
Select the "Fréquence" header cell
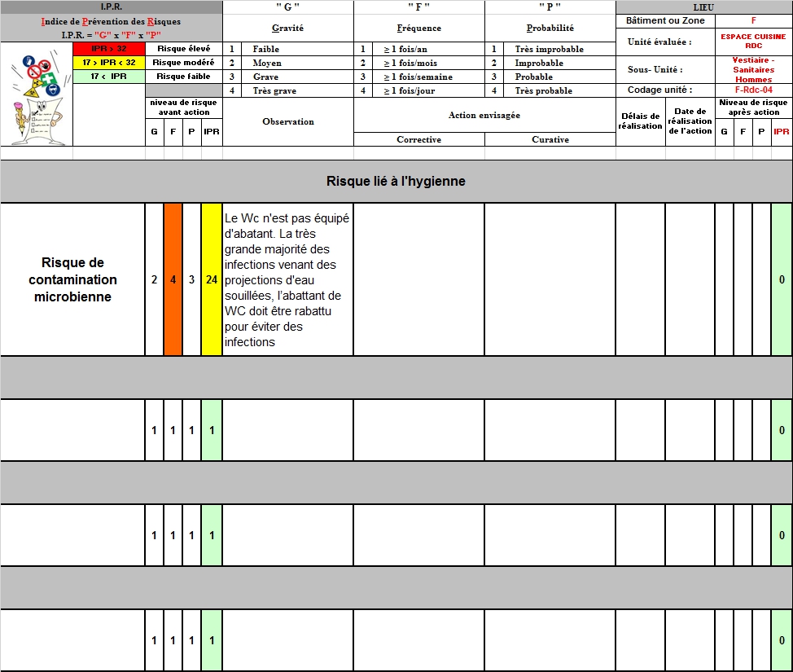click(419, 28)
